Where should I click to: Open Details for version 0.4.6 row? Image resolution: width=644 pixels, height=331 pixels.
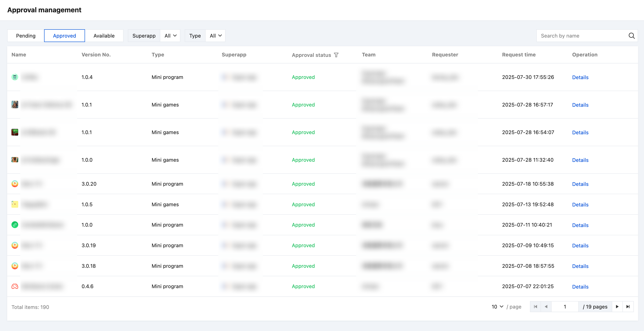(580, 287)
